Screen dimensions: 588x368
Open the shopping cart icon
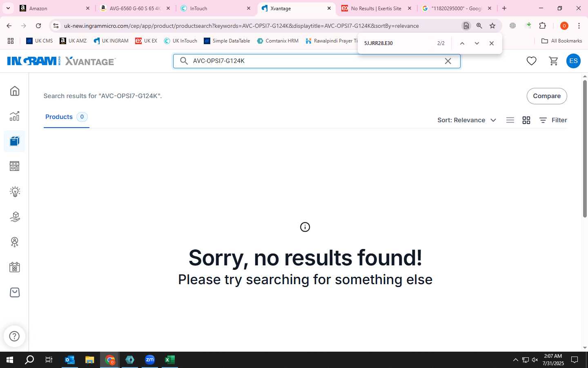tap(553, 61)
